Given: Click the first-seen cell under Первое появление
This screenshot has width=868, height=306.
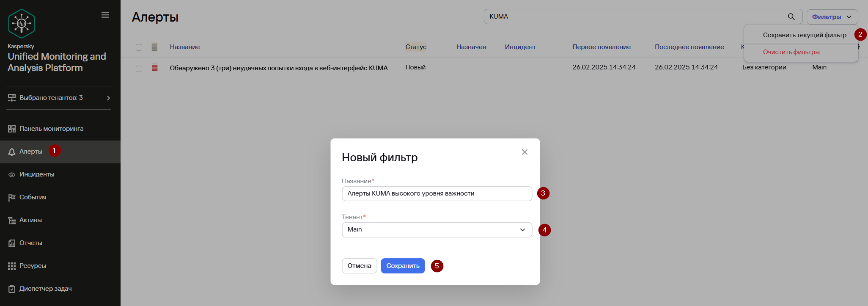Looking at the screenshot, I should point(604,67).
